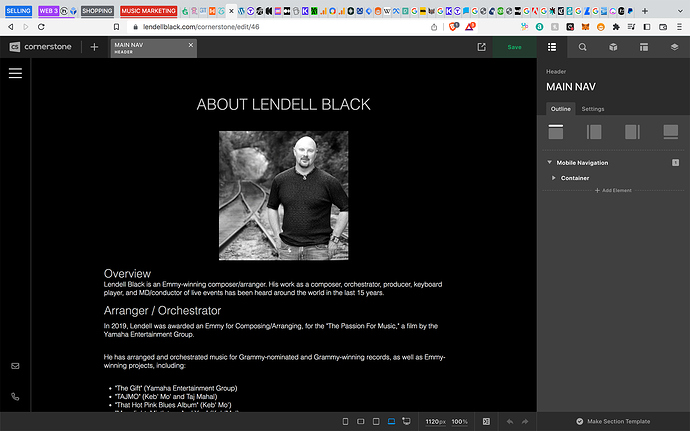Open the elements cube icon panel

[x=614, y=47]
